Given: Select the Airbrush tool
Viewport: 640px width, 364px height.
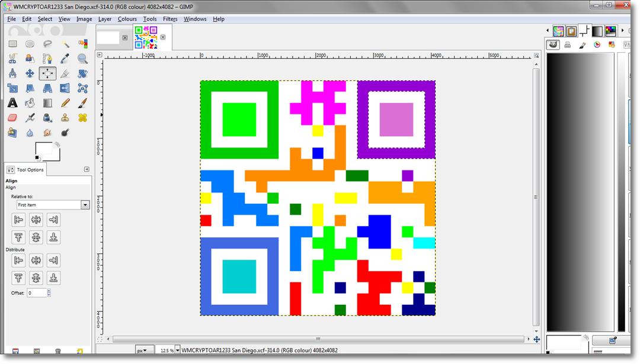Looking at the screenshot, I should (30, 118).
